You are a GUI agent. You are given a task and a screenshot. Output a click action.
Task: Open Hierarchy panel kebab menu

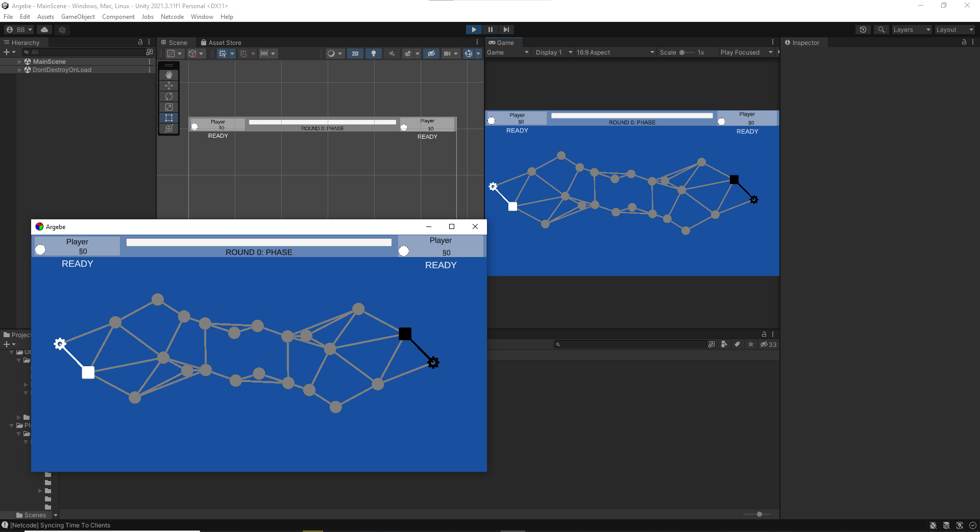[149, 42]
